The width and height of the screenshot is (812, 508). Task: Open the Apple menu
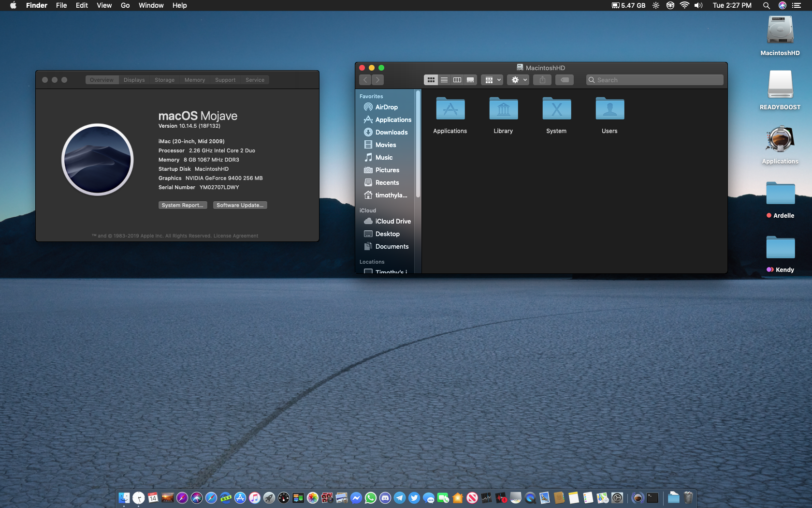[13, 5]
